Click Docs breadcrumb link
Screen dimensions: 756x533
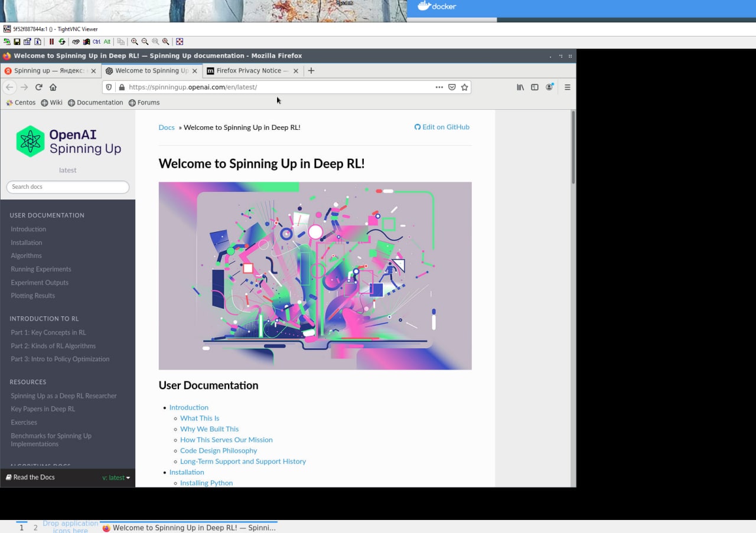point(167,127)
